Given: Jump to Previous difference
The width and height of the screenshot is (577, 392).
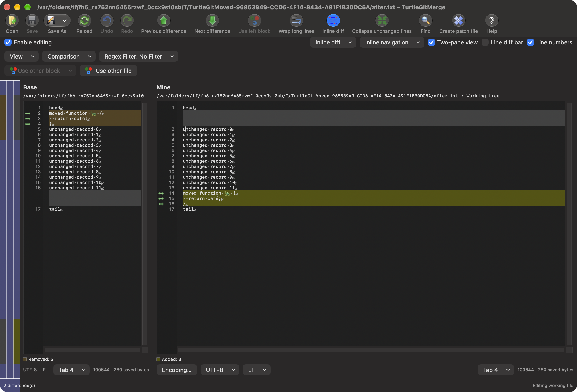Looking at the screenshot, I should pos(164,21).
